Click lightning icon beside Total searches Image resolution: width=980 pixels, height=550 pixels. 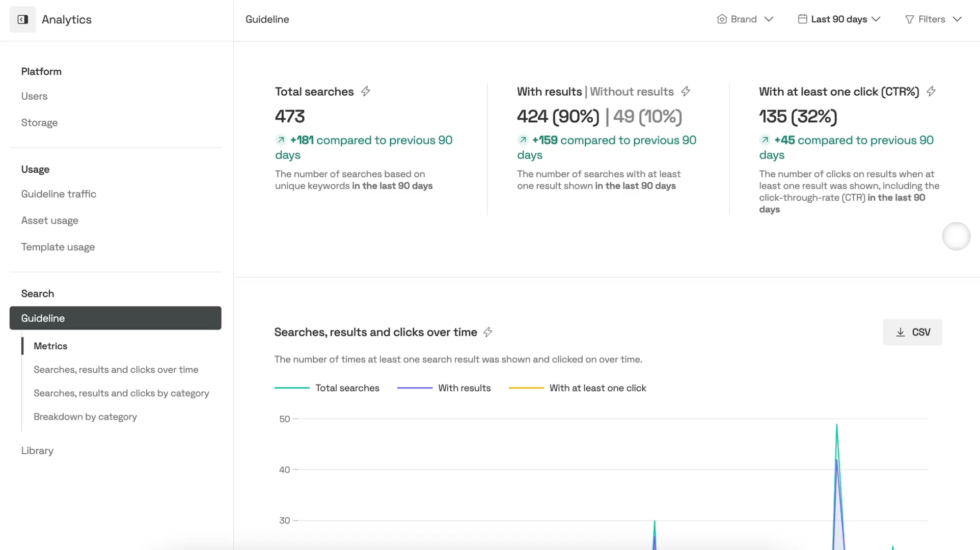[366, 92]
